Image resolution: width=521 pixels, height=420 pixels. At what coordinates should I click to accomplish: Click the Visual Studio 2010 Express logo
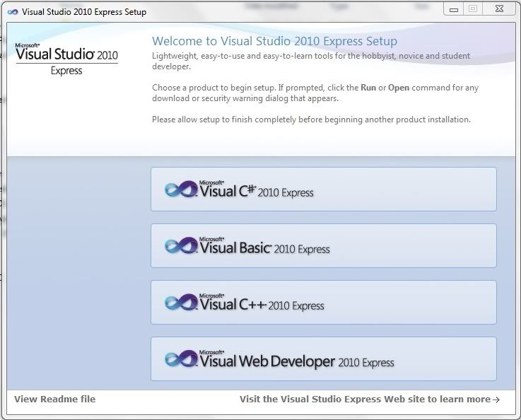pos(66,59)
